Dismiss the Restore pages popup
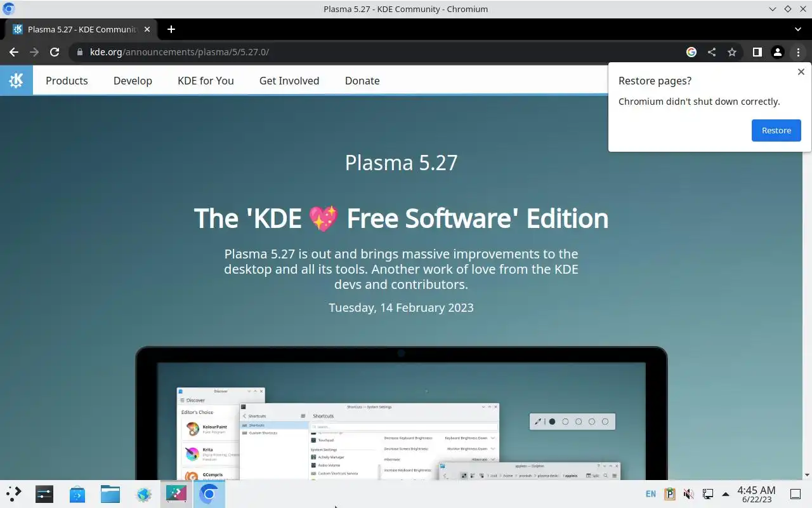The height and width of the screenshot is (508, 812). [801, 72]
